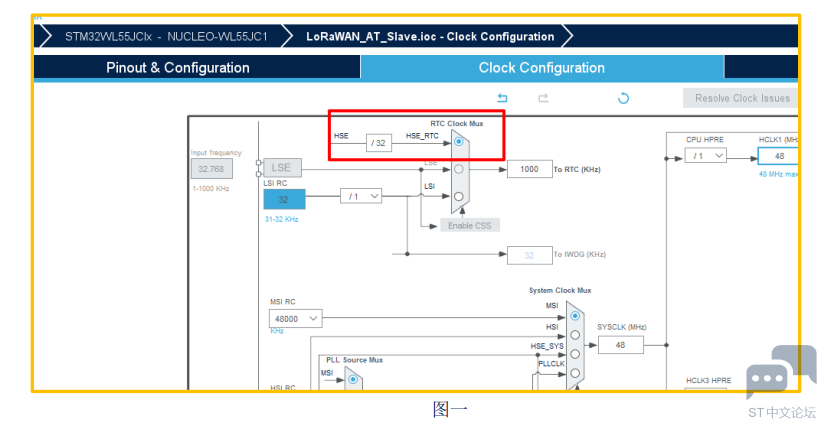The height and width of the screenshot is (428, 825).
Task: Click the LSE oscillator block
Action: 282,167
